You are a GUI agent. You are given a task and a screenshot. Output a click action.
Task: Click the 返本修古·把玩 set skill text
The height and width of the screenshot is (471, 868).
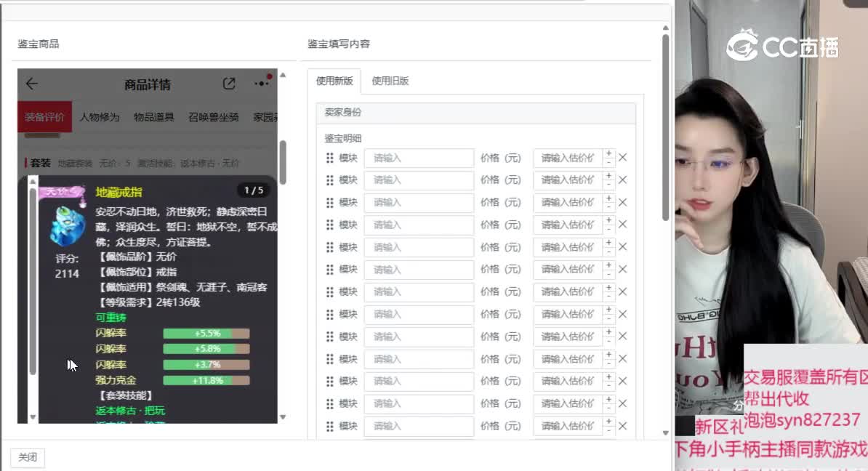[130, 411]
